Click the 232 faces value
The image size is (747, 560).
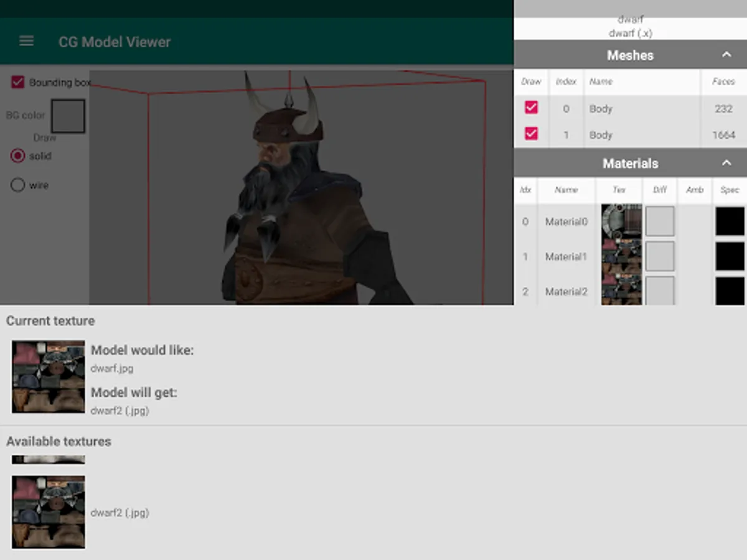click(x=723, y=109)
